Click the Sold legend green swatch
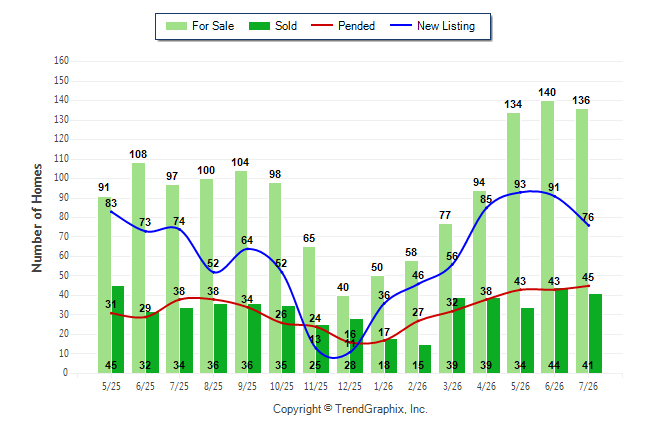 260,26
